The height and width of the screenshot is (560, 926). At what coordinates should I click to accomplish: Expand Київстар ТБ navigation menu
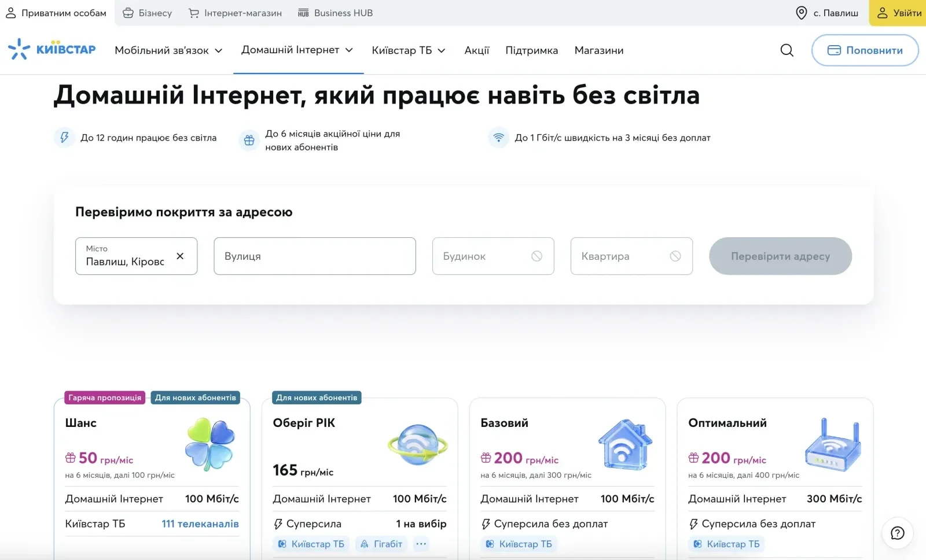click(409, 50)
